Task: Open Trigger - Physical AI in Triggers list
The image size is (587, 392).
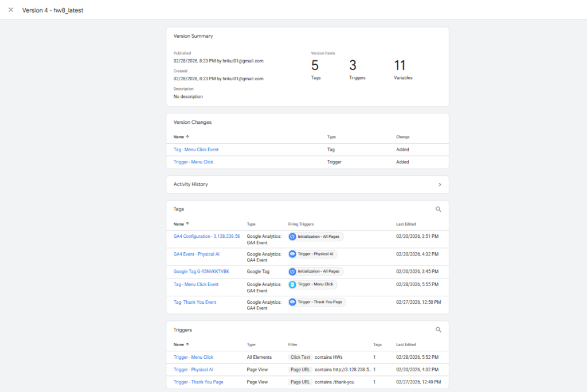Action: click(x=193, y=370)
